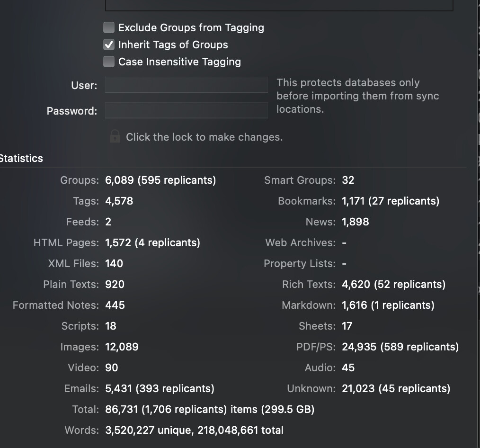Enable Exclude Groups from Tagging checkbox
Viewport: 480px width, 448px height.
109,27
